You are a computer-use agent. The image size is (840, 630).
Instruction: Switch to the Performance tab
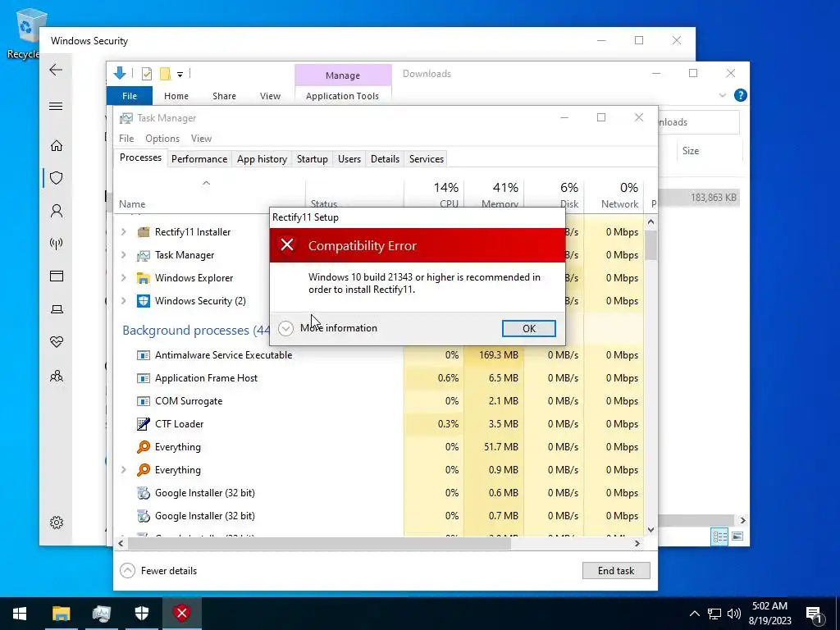click(199, 159)
